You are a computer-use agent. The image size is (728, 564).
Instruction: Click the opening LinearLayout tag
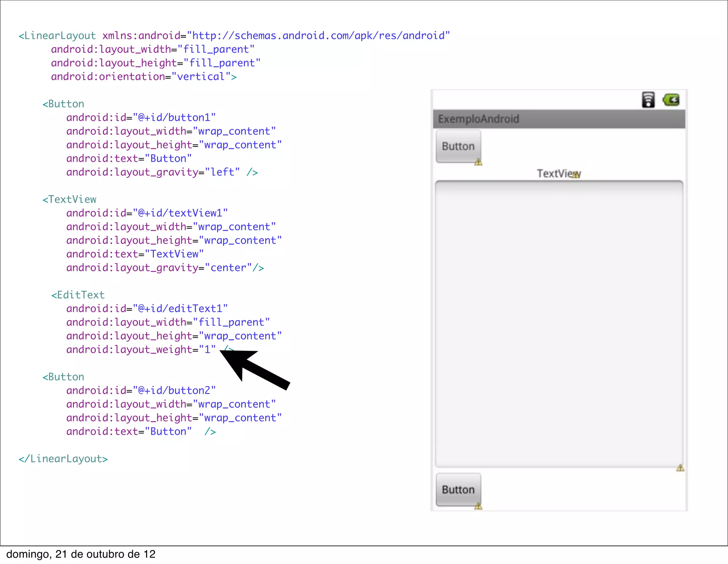[x=57, y=36]
